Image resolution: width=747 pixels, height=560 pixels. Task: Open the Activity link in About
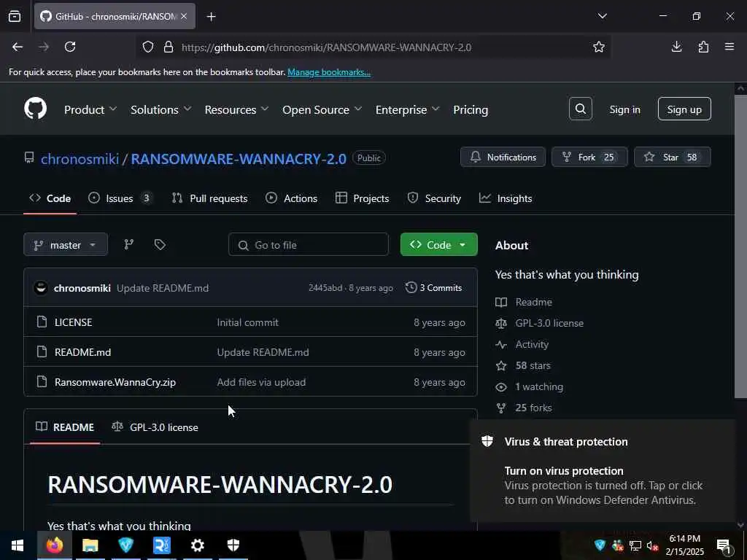(532, 344)
